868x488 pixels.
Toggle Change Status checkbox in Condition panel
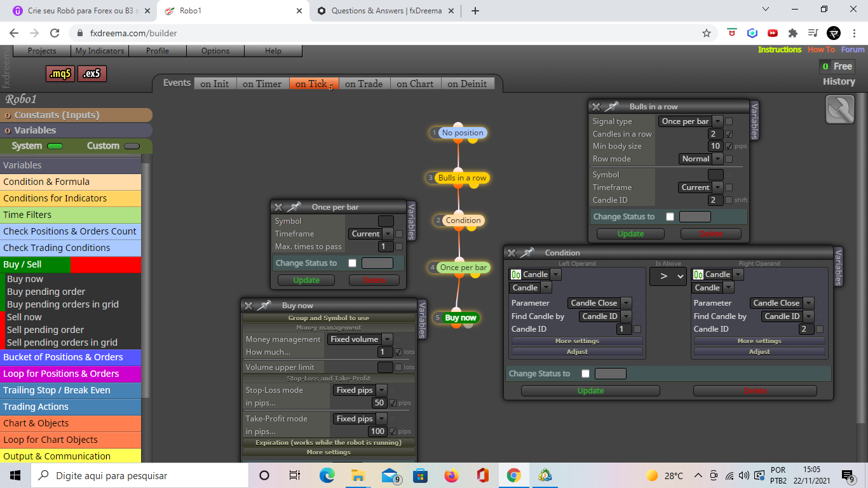click(585, 374)
